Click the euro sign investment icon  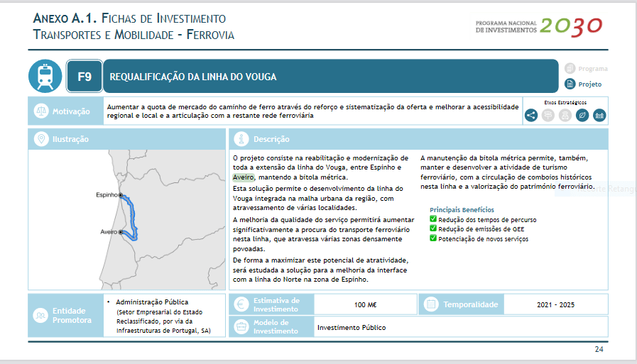(241, 304)
